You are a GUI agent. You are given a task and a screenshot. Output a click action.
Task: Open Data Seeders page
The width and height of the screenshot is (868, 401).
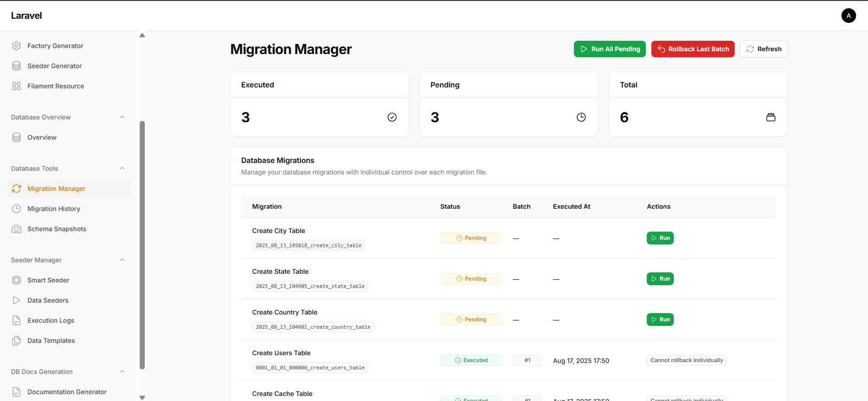(69, 300)
